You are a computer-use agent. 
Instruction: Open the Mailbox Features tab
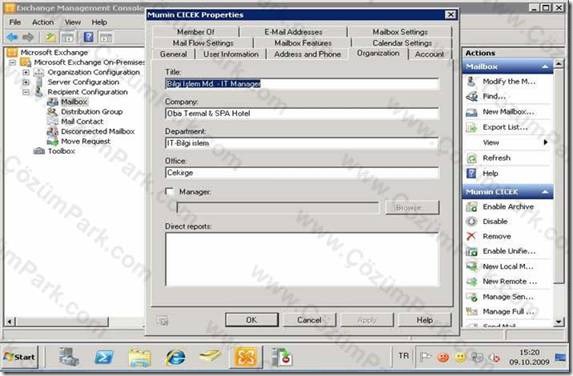(x=303, y=43)
